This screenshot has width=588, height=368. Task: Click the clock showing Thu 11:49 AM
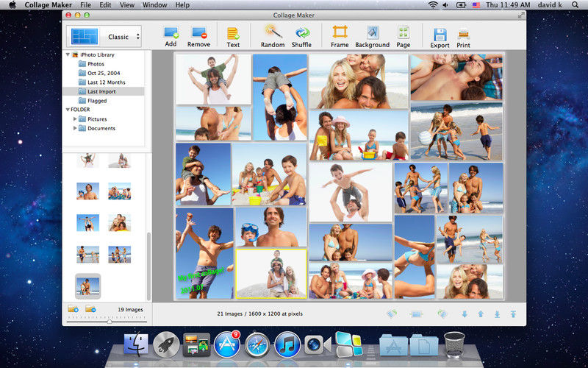(x=508, y=5)
